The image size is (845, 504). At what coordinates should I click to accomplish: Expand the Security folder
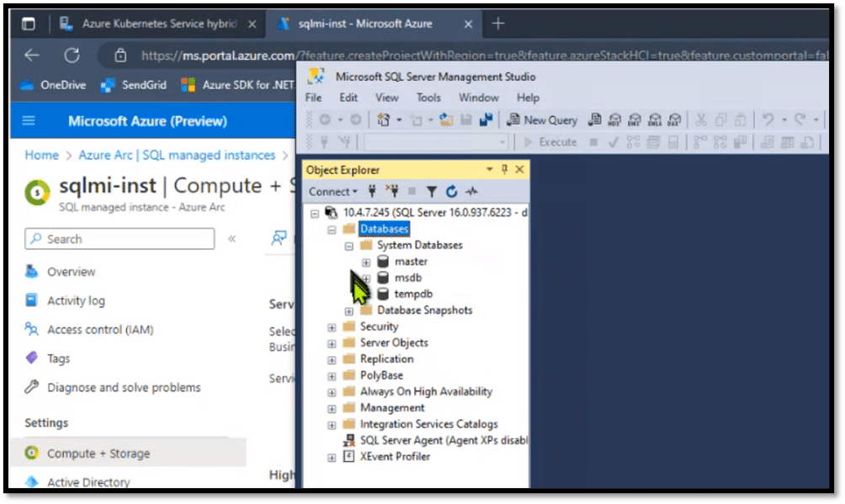point(332,328)
